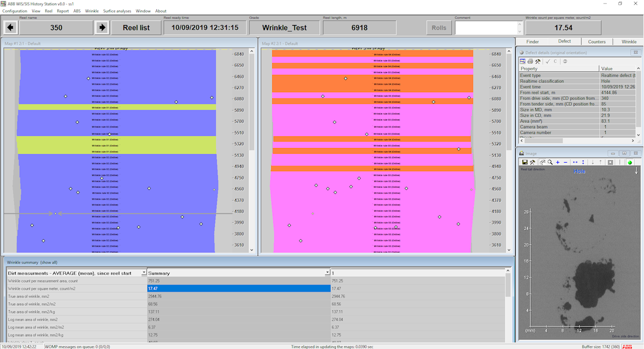Zoom in image with blue plus icon
The width and height of the screenshot is (644, 349).
[x=558, y=162]
